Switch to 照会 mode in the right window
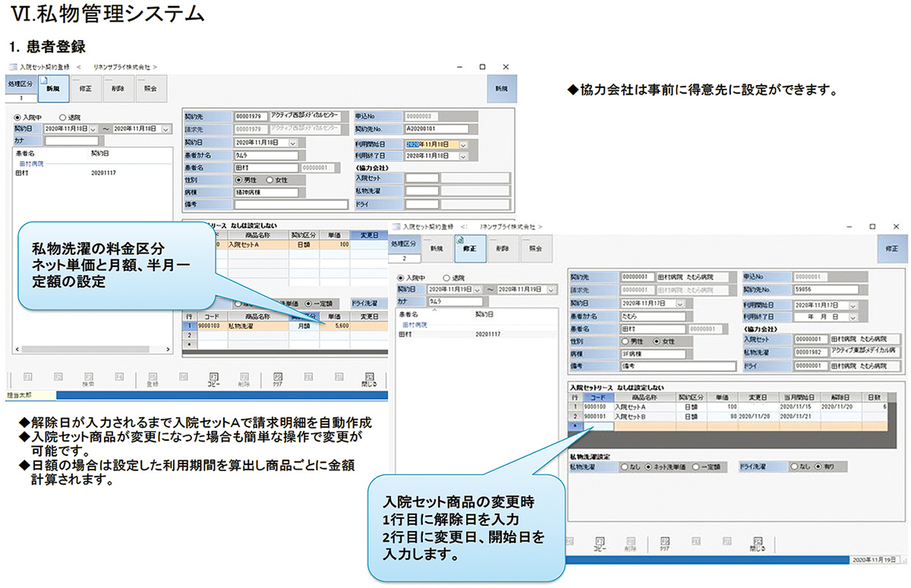The image size is (911, 588). point(536,249)
